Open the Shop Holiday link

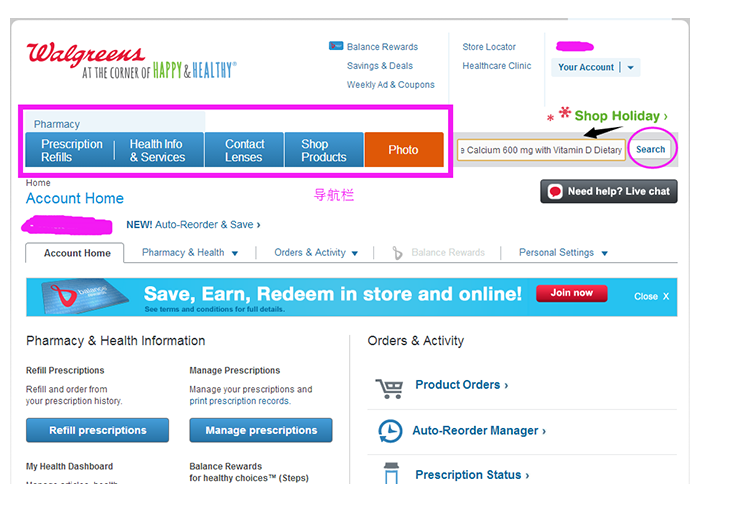[x=621, y=115]
